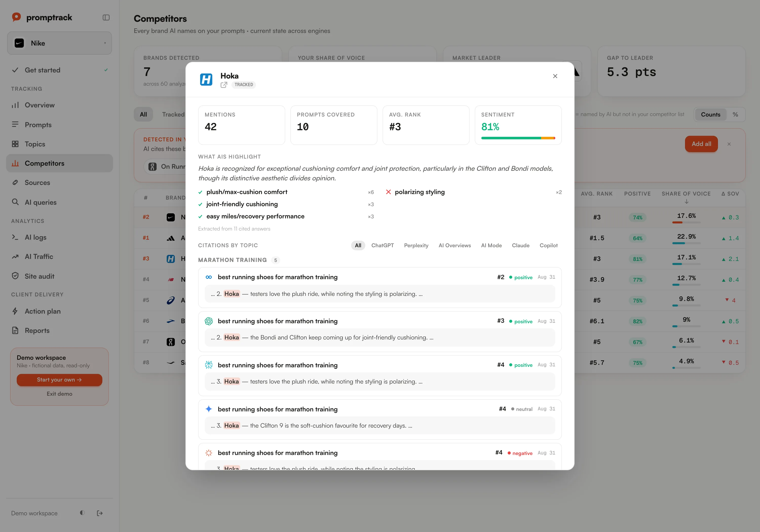Click the 81% sentiment progress bar
Screen dimensions: 760x532
518,138
